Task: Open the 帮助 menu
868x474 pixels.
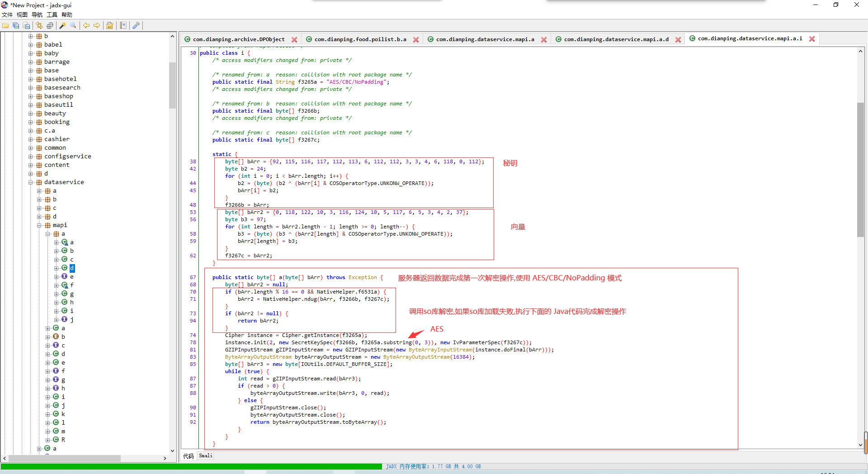Action: [67, 15]
